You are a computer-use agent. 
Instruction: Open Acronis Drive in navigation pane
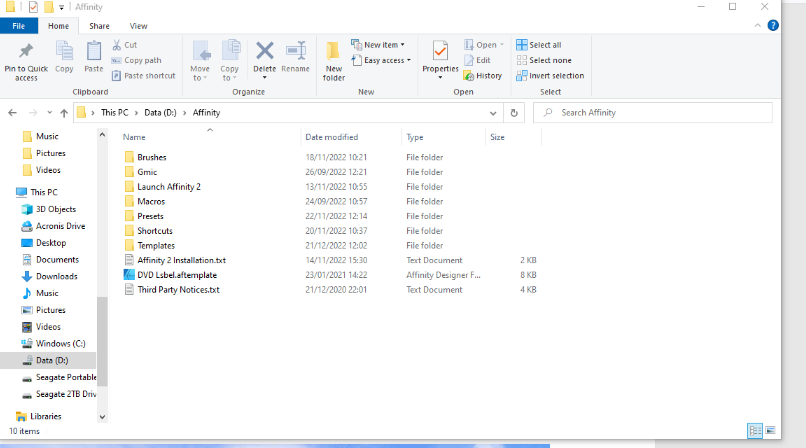(x=60, y=226)
